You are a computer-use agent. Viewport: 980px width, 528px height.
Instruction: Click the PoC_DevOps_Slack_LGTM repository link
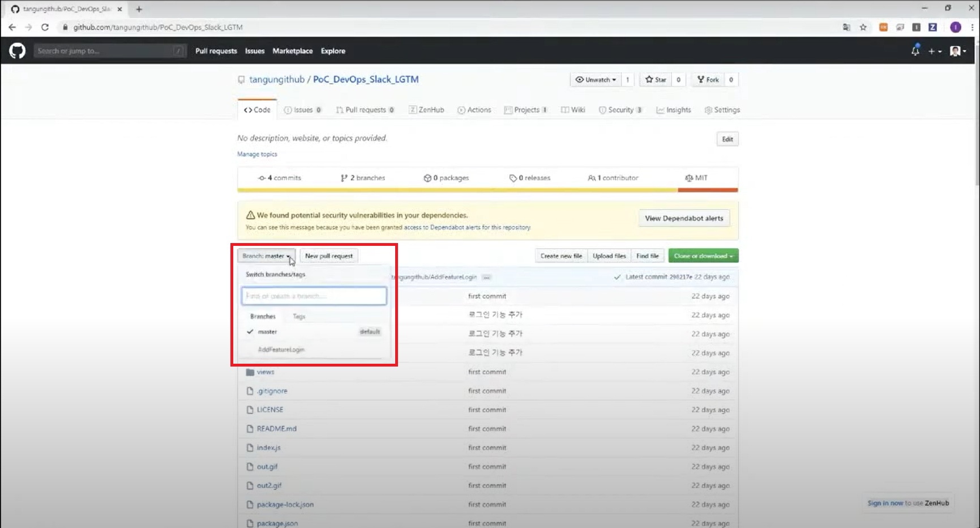[x=366, y=79]
